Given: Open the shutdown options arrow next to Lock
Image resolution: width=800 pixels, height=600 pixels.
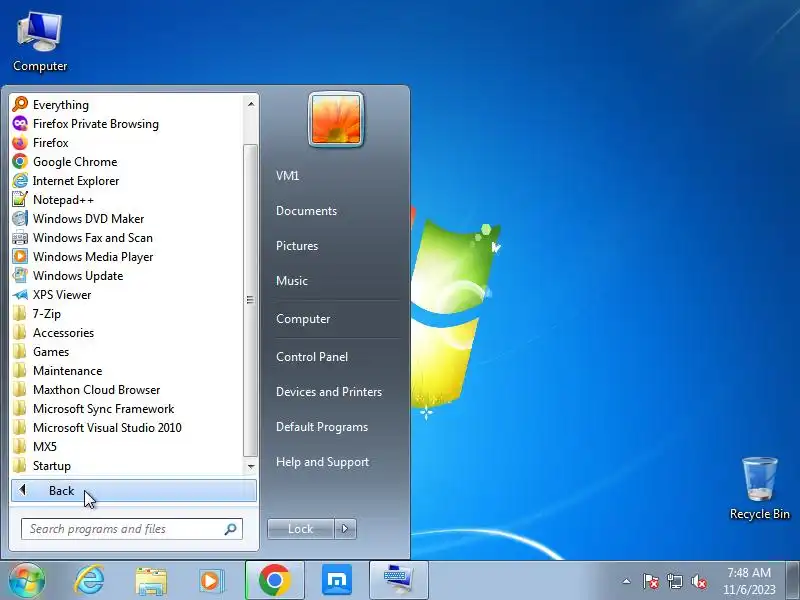Looking at the screenshot, I should coord(345,529).
